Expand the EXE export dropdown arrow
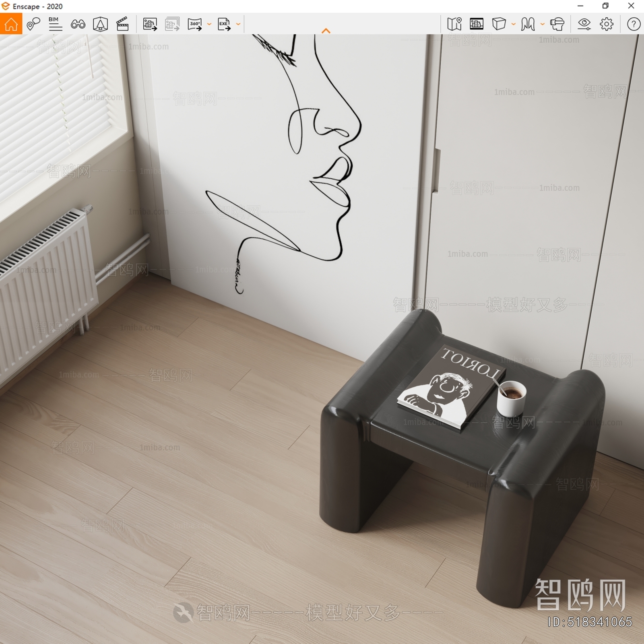This screenshot has width=644, height=644. [x=238, y=24]
